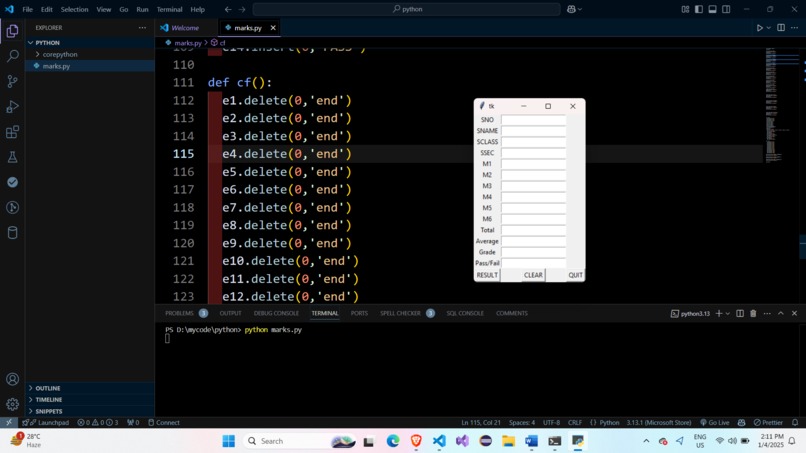This screenshot has width=806, height=453.
Task: Switch to the DEBUG CONSOLE tab
Action: [276, 313]
